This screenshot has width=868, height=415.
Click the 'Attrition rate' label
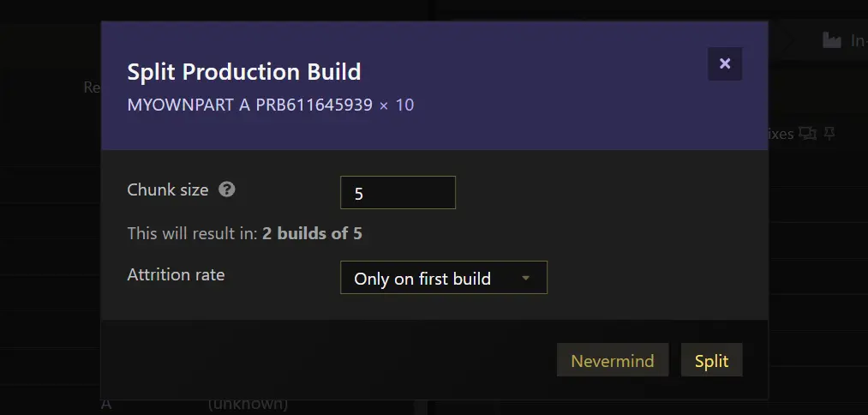click(x=176, y=275)
